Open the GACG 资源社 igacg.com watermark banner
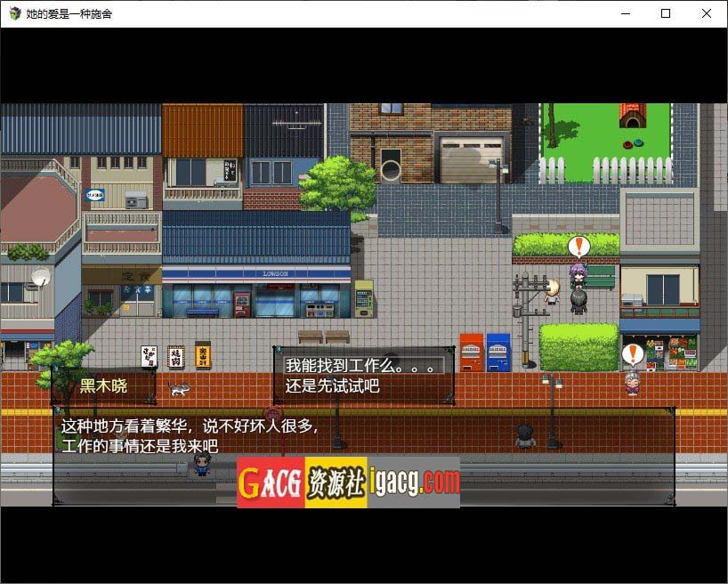This screenshot has height=584, width=728. [x=348, y=483]
